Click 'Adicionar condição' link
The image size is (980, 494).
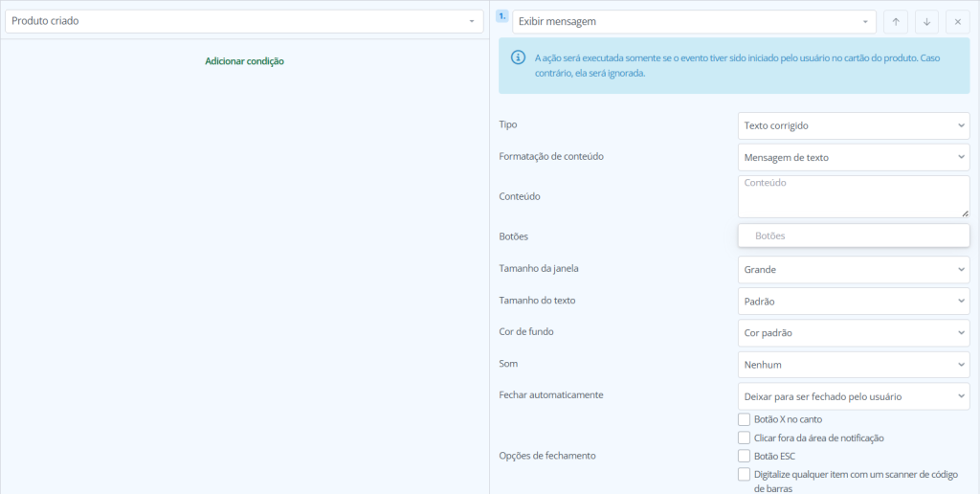244,61
